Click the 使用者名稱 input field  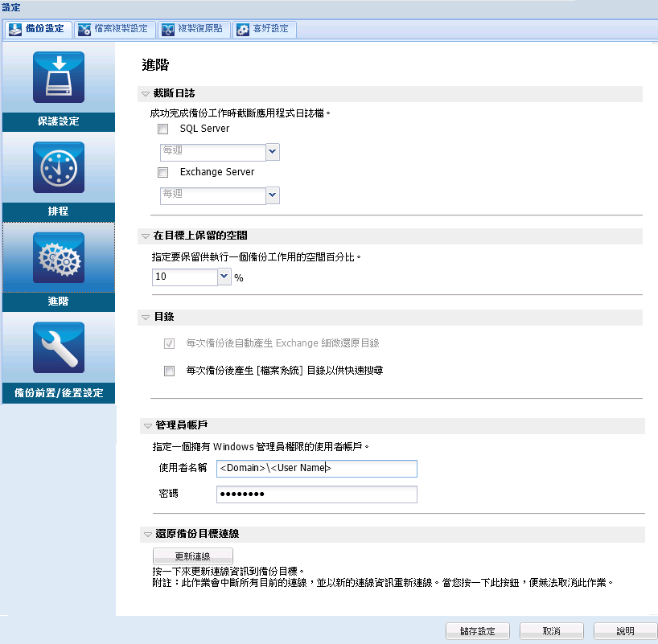coord(317,468)
